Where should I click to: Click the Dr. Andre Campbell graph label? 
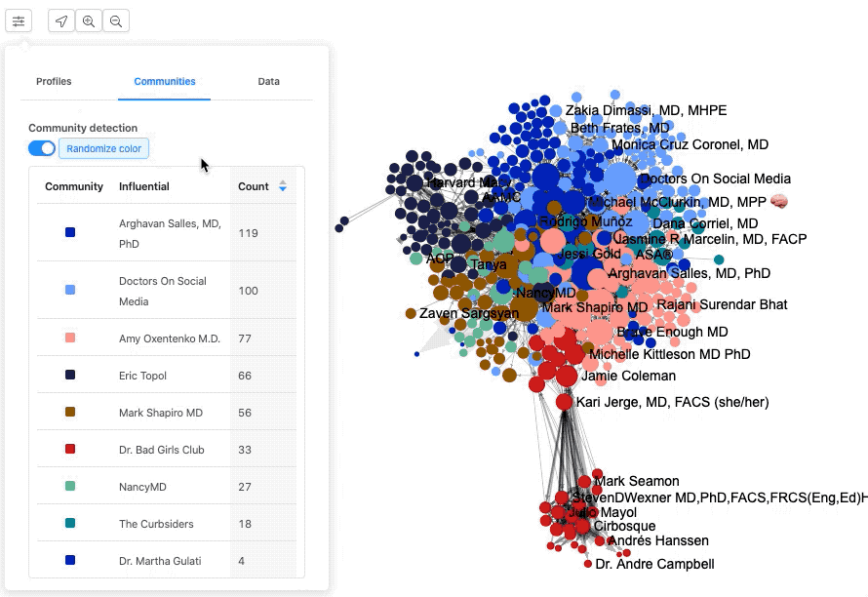pos(654,565)
